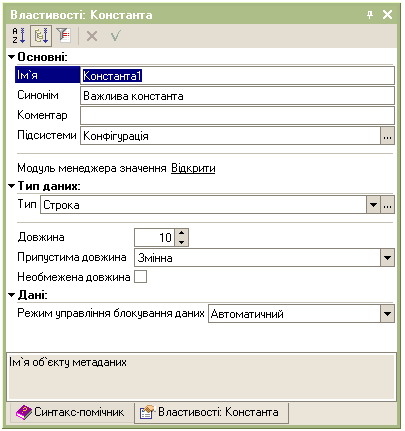Collapse the Тип даних section
The image size is (405, 431).
(x=12, y=186)
